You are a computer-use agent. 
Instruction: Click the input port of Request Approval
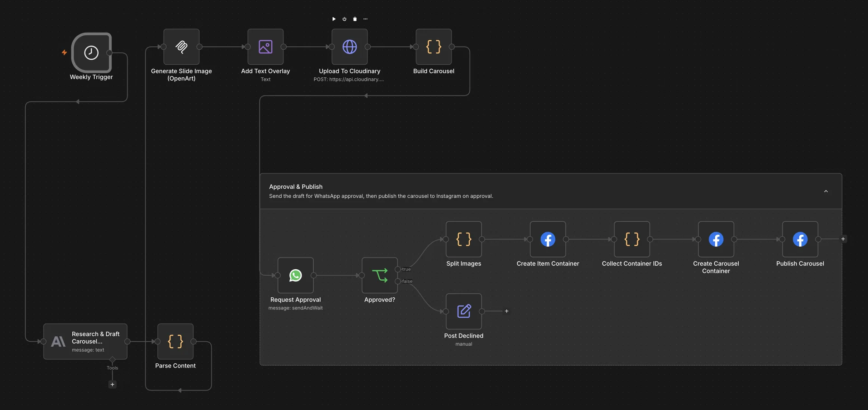tap(278, 275)
